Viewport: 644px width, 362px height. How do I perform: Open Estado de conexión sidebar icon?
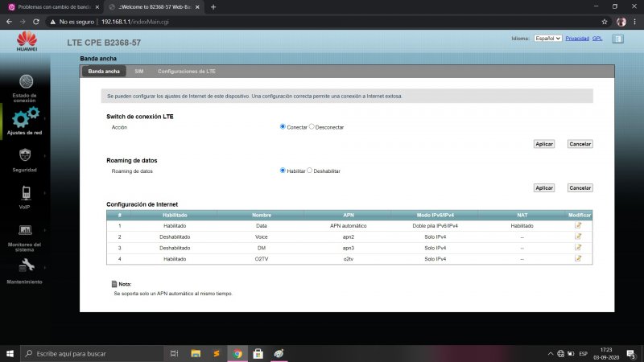[x=26, y=82]
